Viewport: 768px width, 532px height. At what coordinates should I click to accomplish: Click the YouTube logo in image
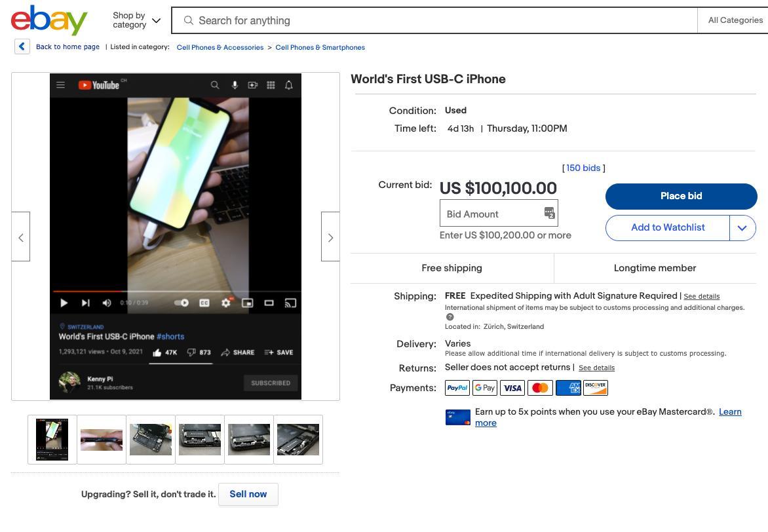(x=99, y=85)
